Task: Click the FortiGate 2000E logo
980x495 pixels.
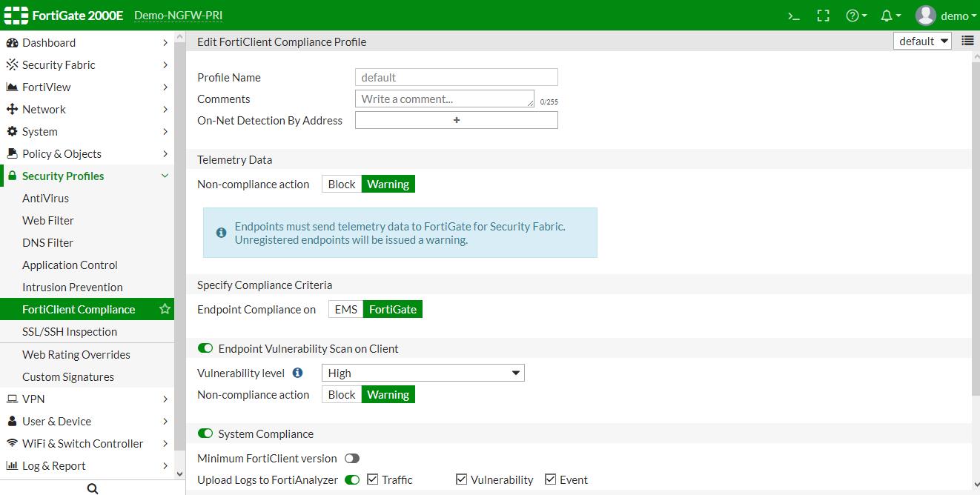Action: point(64,16)
